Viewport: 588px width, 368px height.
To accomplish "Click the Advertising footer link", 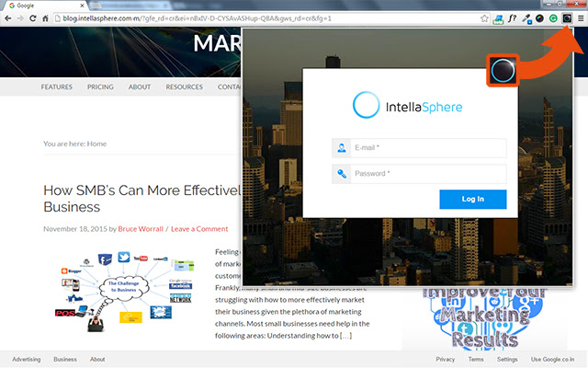I will coord(27,360).
